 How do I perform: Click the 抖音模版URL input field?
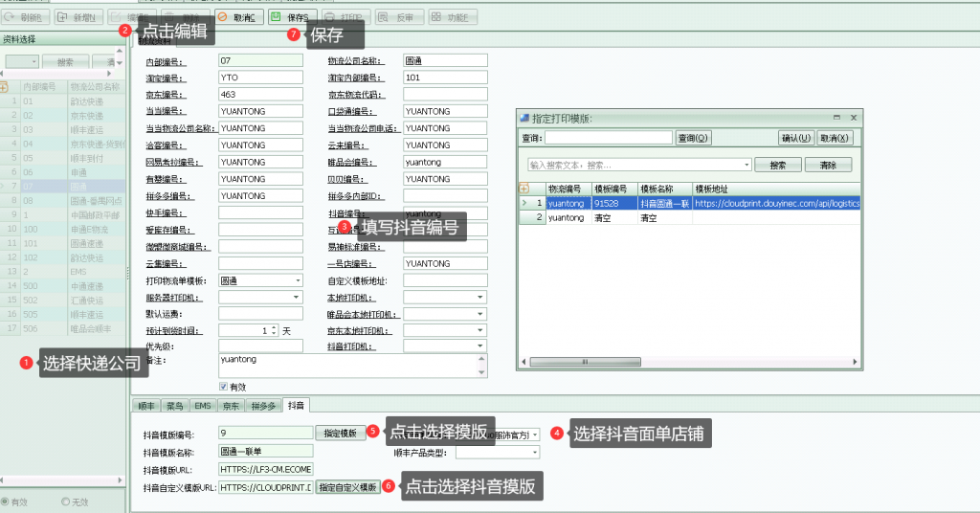pyautogui.click(x=266, y=469)
